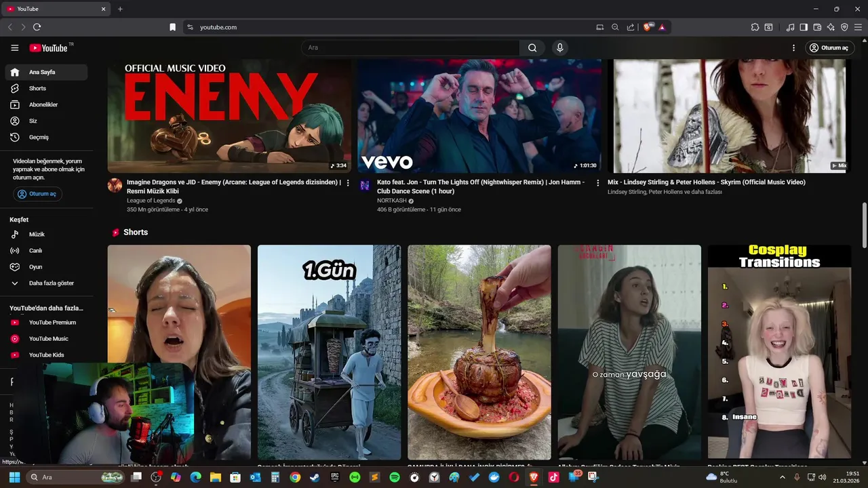The height and width of the screenshot is (488, 868).
Task: Open Google Chrome from the taskbar
Action: pos(294,477)
